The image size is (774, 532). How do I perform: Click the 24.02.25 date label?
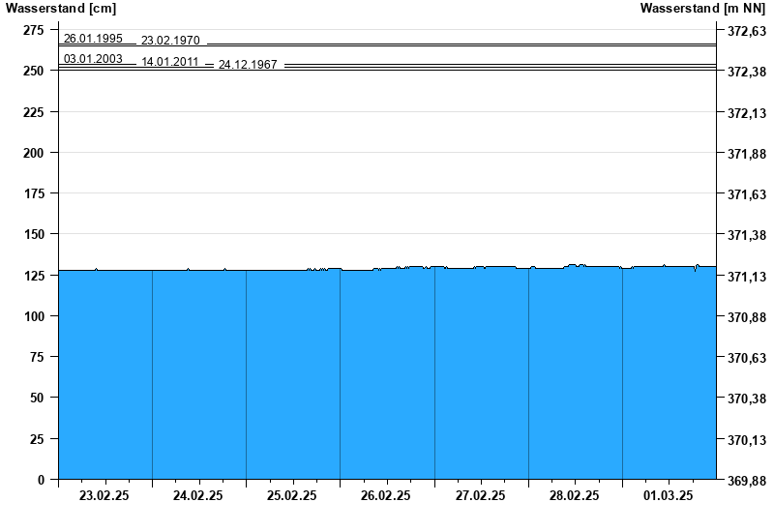[197, 495]
